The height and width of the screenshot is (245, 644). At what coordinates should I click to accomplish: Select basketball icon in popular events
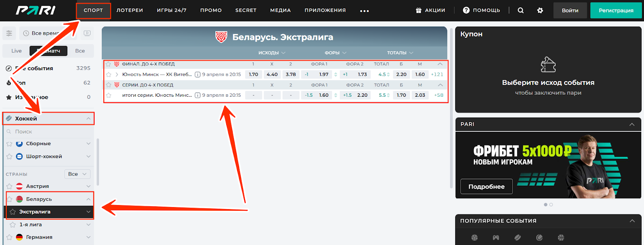pyautogui.click(x=561, y=237)
